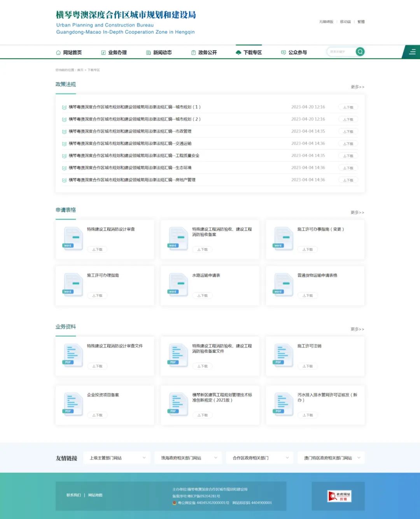Select the 业务办理 navigation item

pyautogui.click(x=114, y=52)
